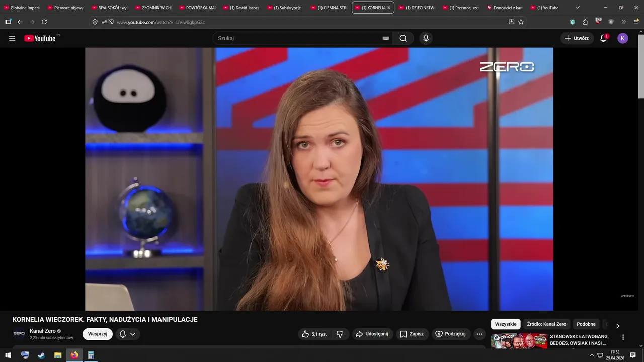Reload the page
The height and width of the screenshot is (362, 644).
44,22
